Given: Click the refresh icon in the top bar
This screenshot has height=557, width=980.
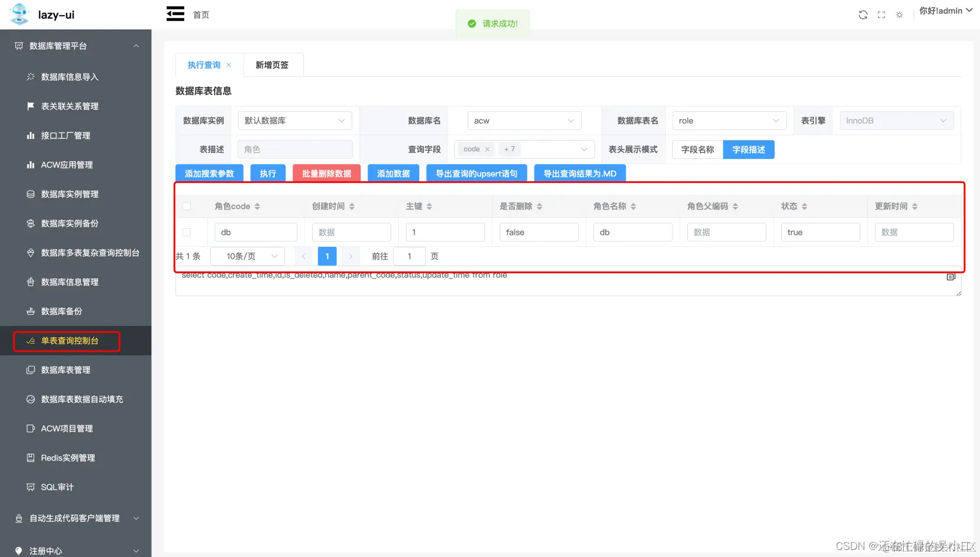Looking at the screenshot, I should point(863,14).
